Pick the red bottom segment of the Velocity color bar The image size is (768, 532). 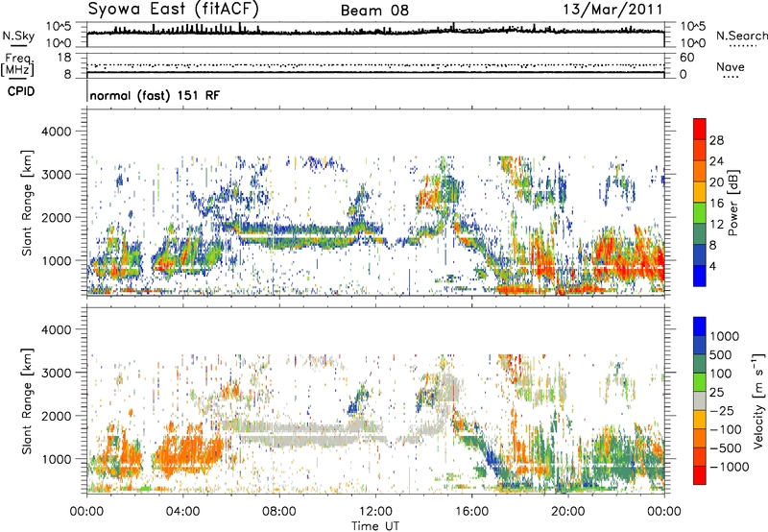[700, 475]
